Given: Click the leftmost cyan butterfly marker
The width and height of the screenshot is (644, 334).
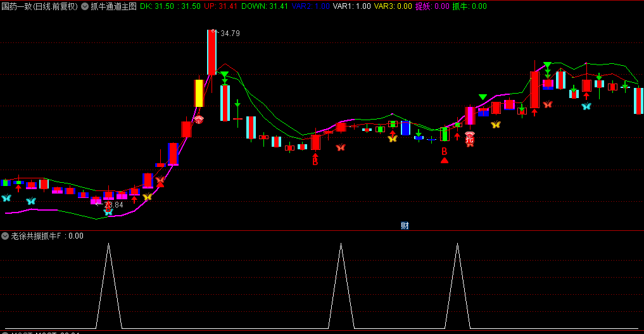Looking at the screenshot, I should click(x=6, y=198).
